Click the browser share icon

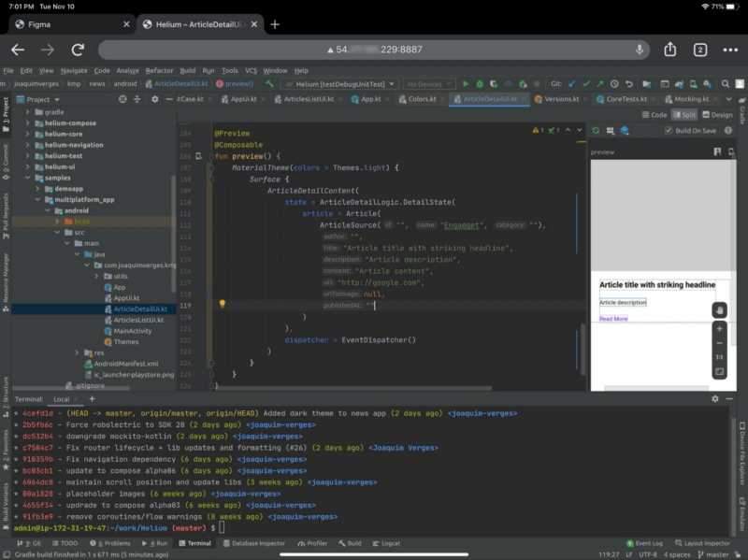[670, 50]
